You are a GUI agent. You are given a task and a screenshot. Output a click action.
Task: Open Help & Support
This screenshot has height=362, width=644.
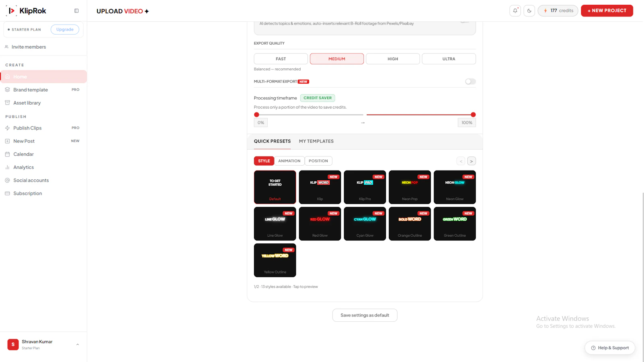click(610, 348)
